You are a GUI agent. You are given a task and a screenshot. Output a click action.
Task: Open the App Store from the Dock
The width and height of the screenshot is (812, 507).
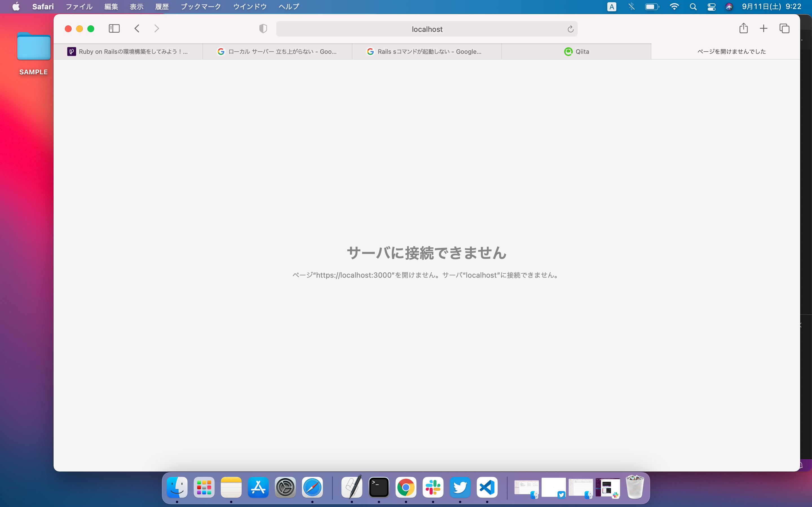(258, 487)
